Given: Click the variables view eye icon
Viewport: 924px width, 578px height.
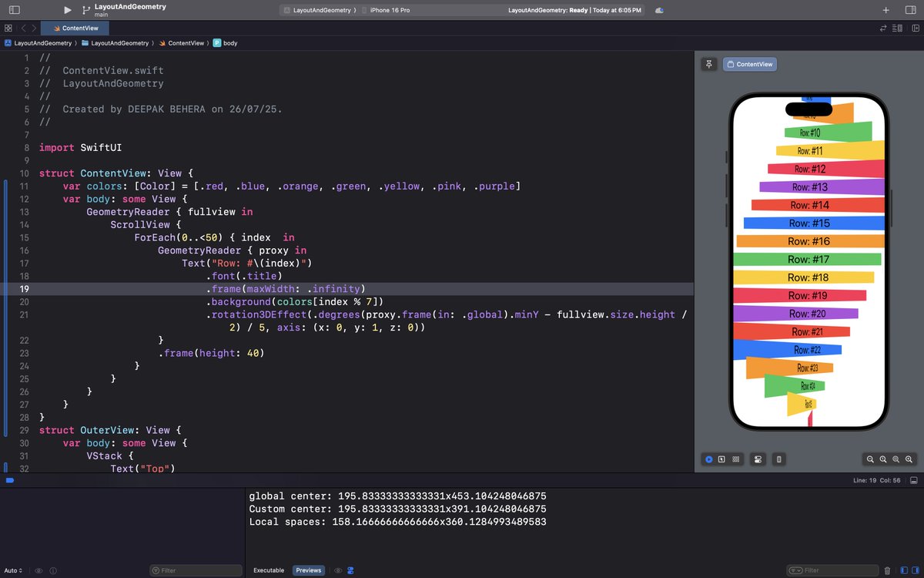Looking at the screenshot, I should coord(39,570).
